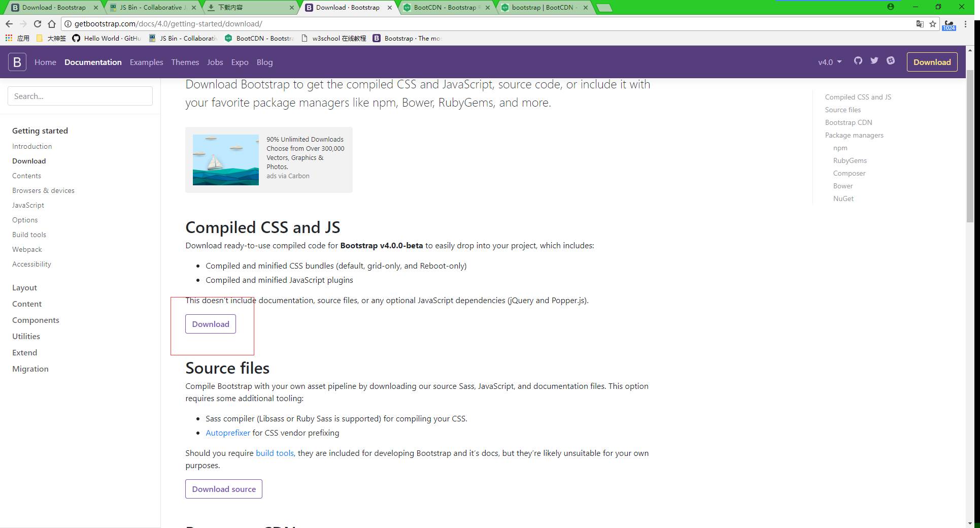
Task: Open Home in navbar
Action: pyautogui.click(x=45, y=62)
